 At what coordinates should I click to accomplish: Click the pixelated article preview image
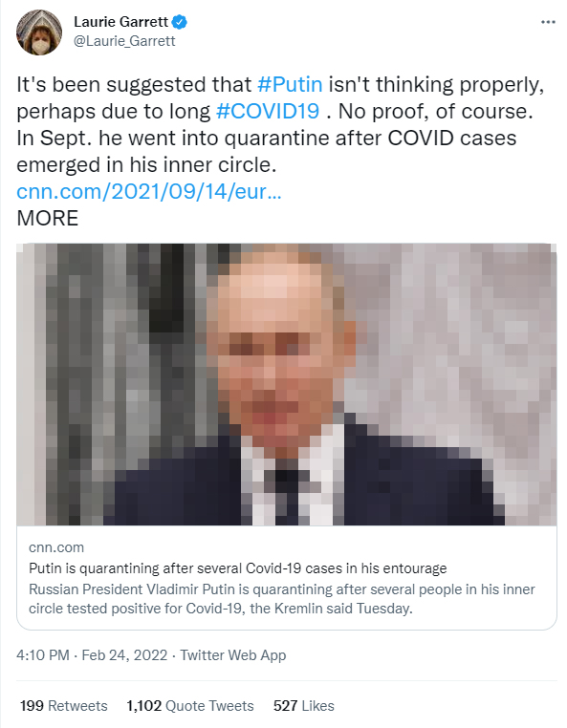coord(286,384)
